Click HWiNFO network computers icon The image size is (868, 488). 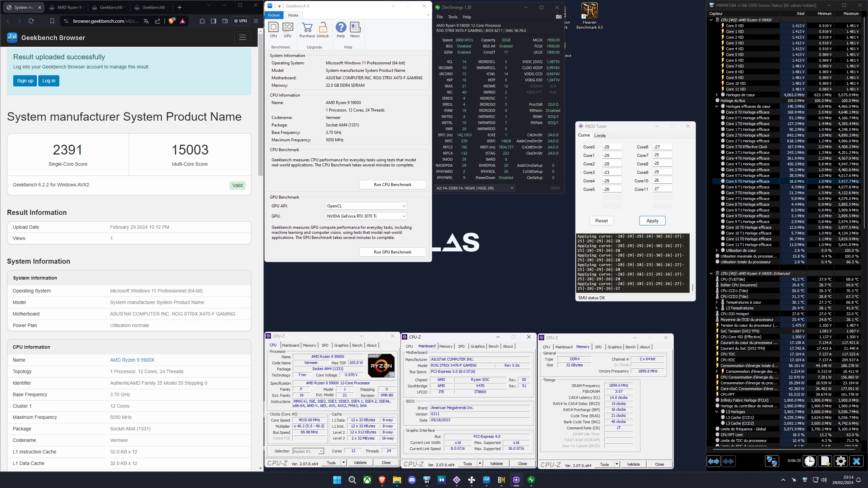tap(772, 461)
